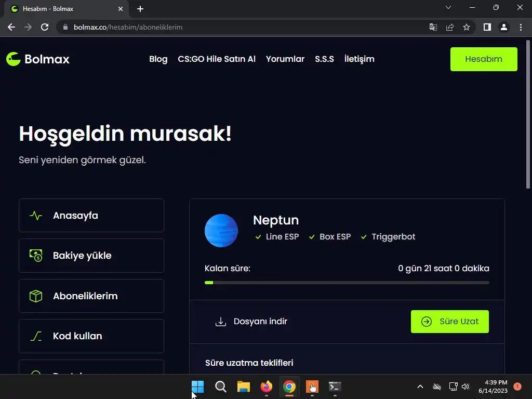Click the Box ESP feature label
Viewport: 532px width, 399px height.
(x=335, y=236)
